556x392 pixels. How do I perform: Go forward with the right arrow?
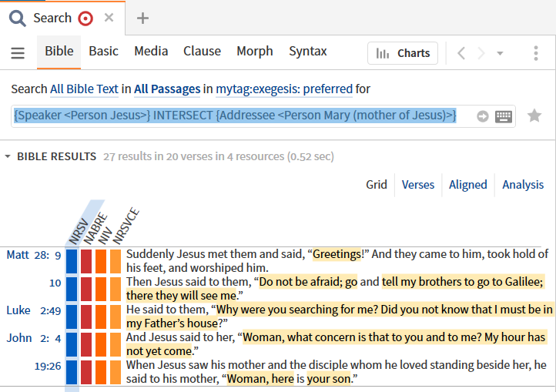point(481,53)
